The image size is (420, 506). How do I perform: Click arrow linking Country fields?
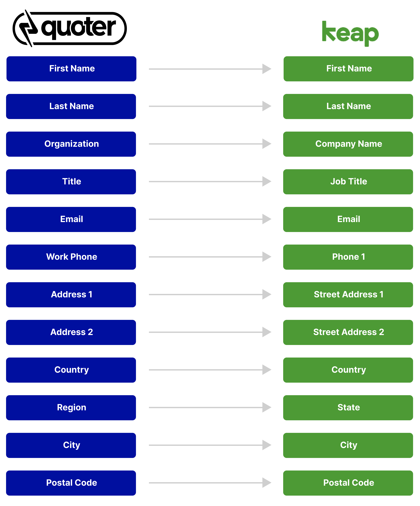coord(210,370)
